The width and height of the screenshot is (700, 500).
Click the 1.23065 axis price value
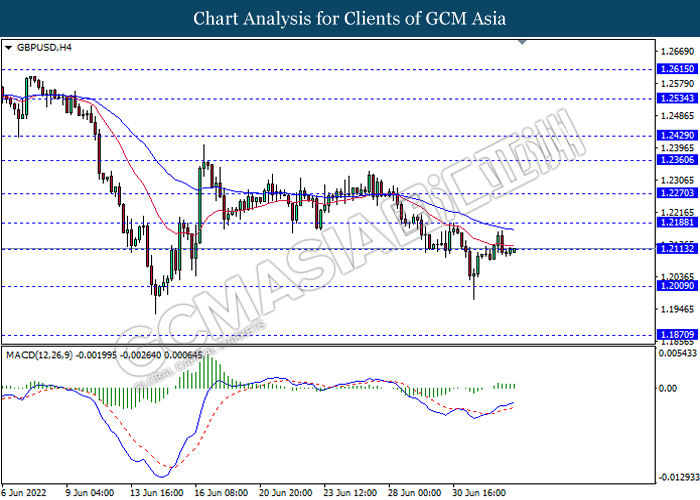(x=677, y=180)
